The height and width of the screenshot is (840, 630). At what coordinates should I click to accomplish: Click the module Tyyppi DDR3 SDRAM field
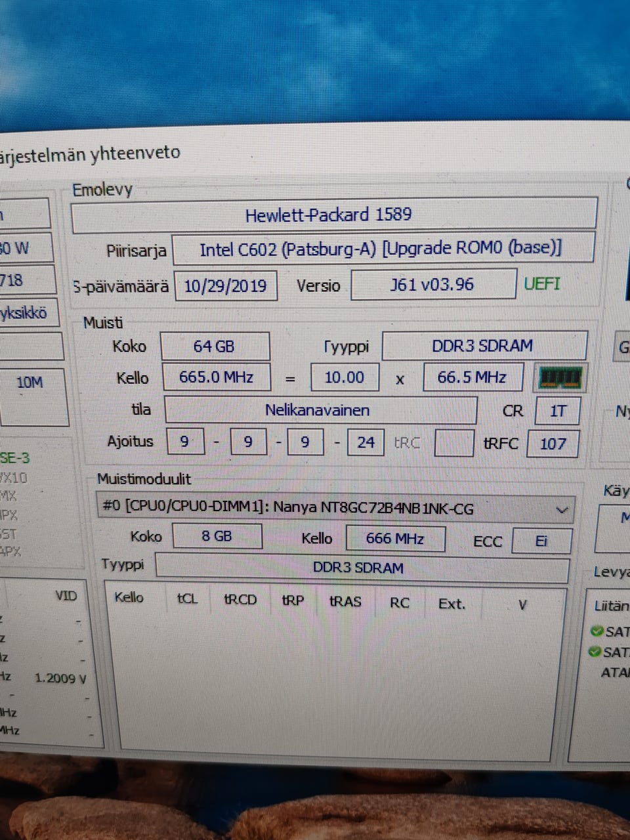click(x=362, y=568)
